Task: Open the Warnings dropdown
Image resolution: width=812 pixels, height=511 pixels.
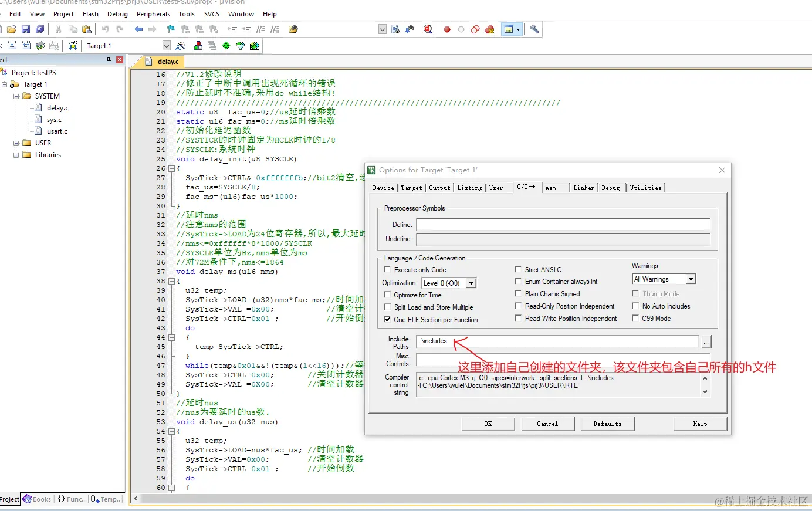Action: pyautogui.click(x=691, y=279)
